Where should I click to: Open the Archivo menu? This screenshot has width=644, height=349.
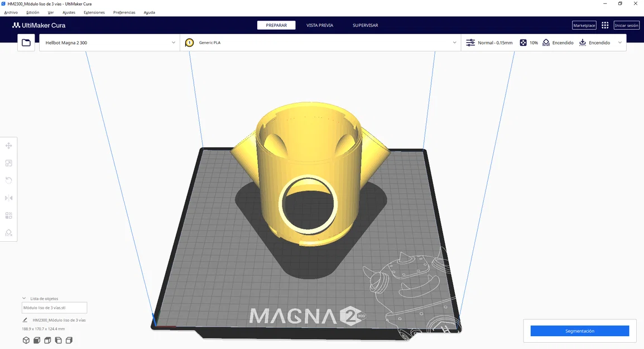pyautogui.click(x=11, y=12)
